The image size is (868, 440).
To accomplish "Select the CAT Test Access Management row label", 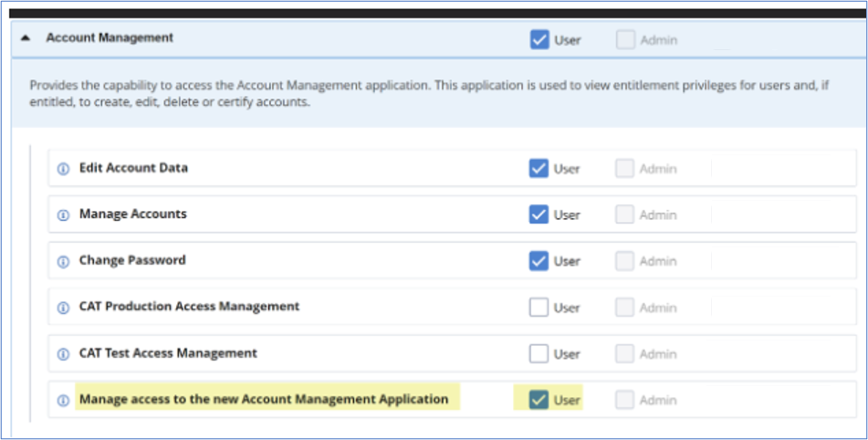I will click(x=168, y=353).
